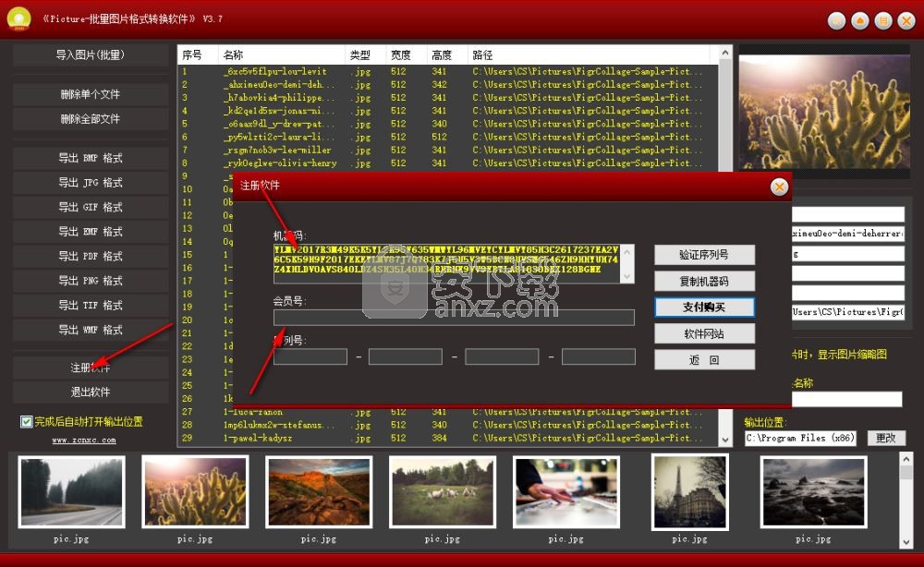Focus the 会员号 input field

(454, 318)
